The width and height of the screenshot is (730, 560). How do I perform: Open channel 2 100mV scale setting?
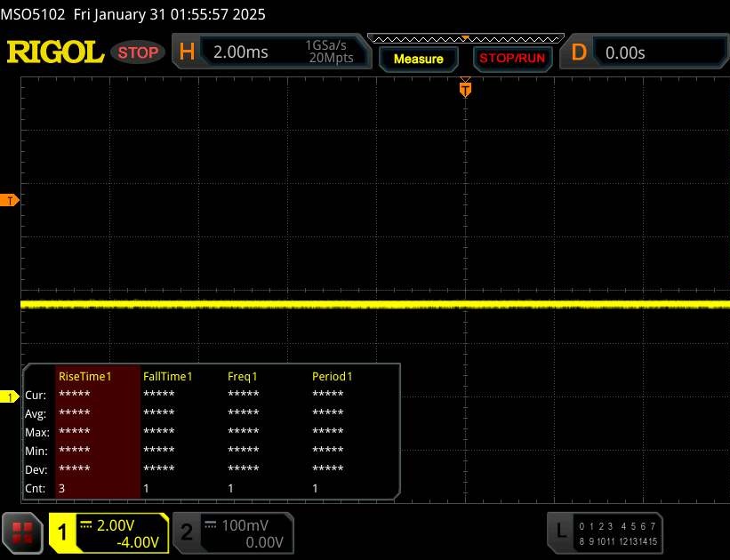[x=245, y=525]
